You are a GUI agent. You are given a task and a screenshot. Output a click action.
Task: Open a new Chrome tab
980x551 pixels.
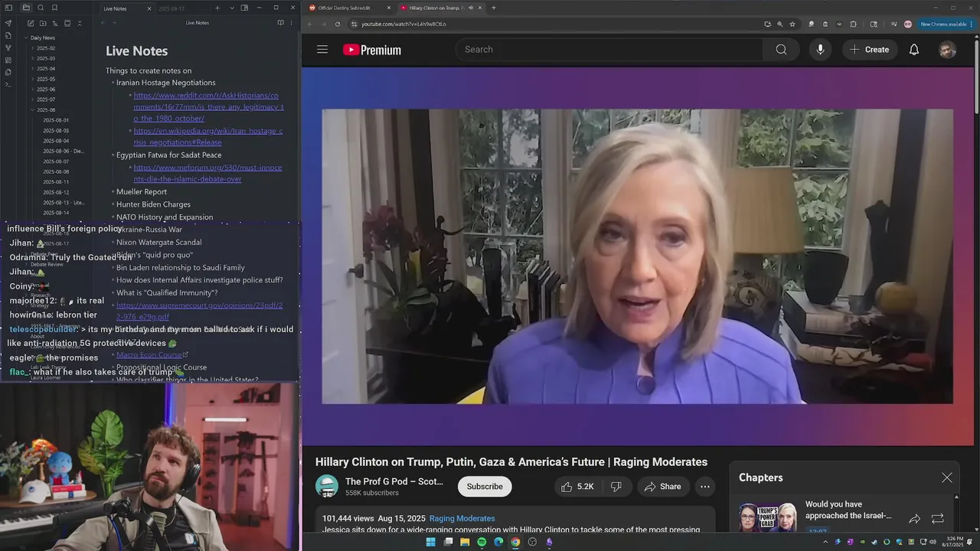[x=494, y=8]
